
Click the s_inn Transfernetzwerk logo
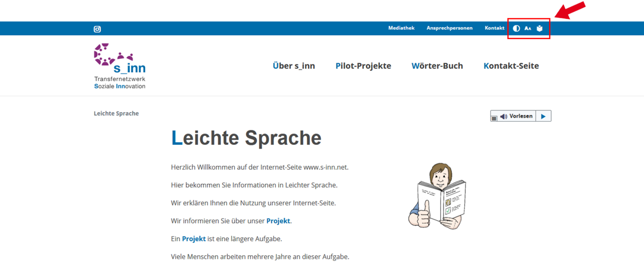coord(120,66)
